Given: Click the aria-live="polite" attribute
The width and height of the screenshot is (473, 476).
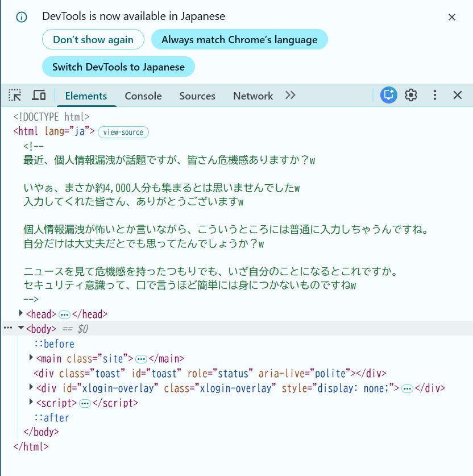Looking at the screenshot, I should tap(304, 374).
